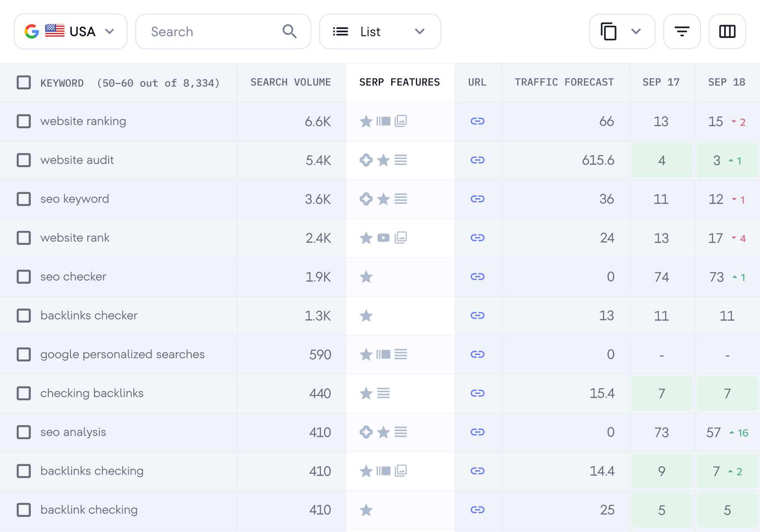This screenshot has height=532, width=760.
Task: Click the video SERP feature icon for website rank
Action: [383, 238]
